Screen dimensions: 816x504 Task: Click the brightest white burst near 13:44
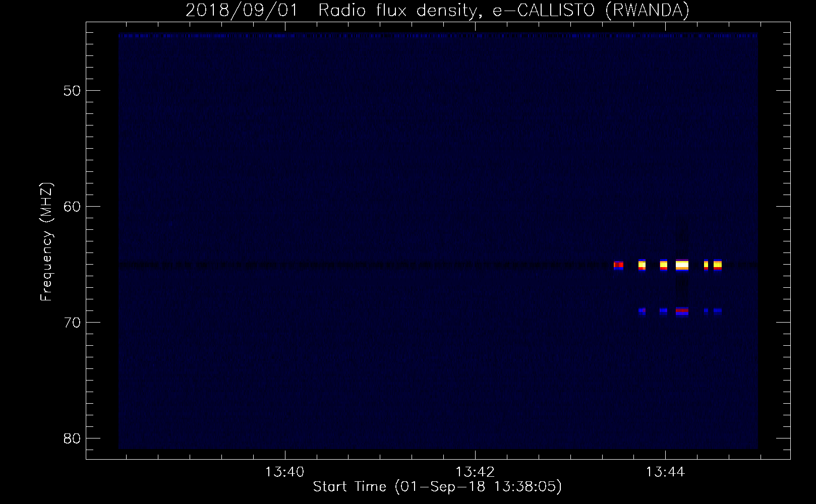click(x=682, y=265)
